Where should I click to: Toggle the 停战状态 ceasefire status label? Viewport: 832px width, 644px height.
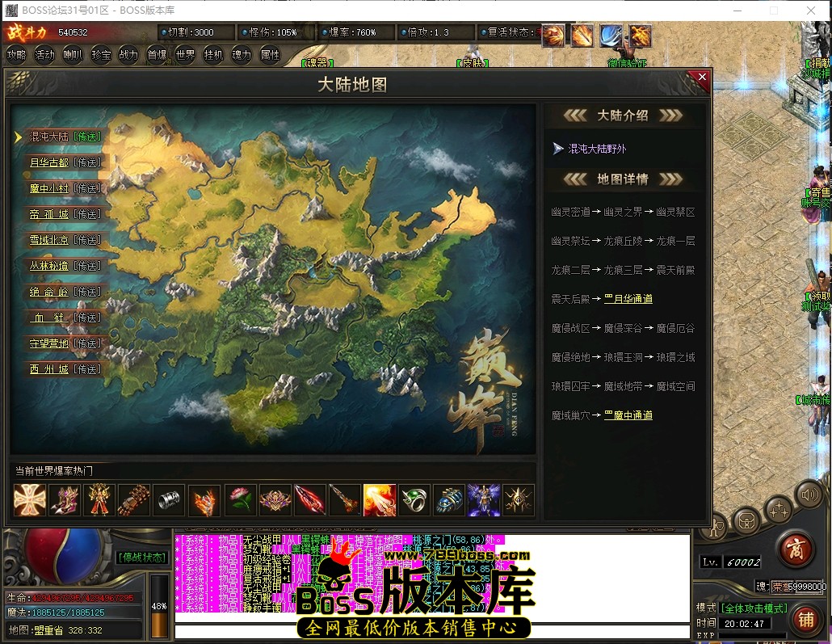(141, 557)
